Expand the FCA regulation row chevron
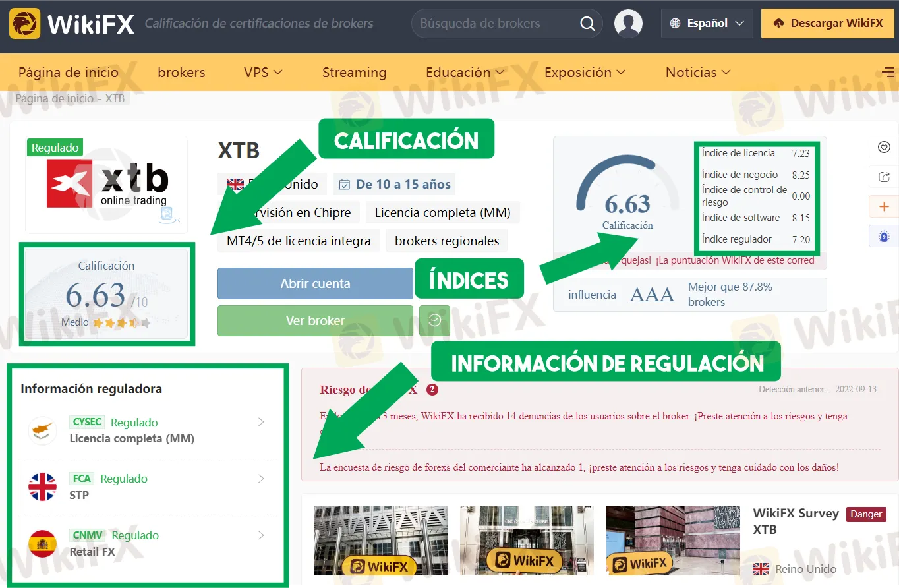 (261, 479)
